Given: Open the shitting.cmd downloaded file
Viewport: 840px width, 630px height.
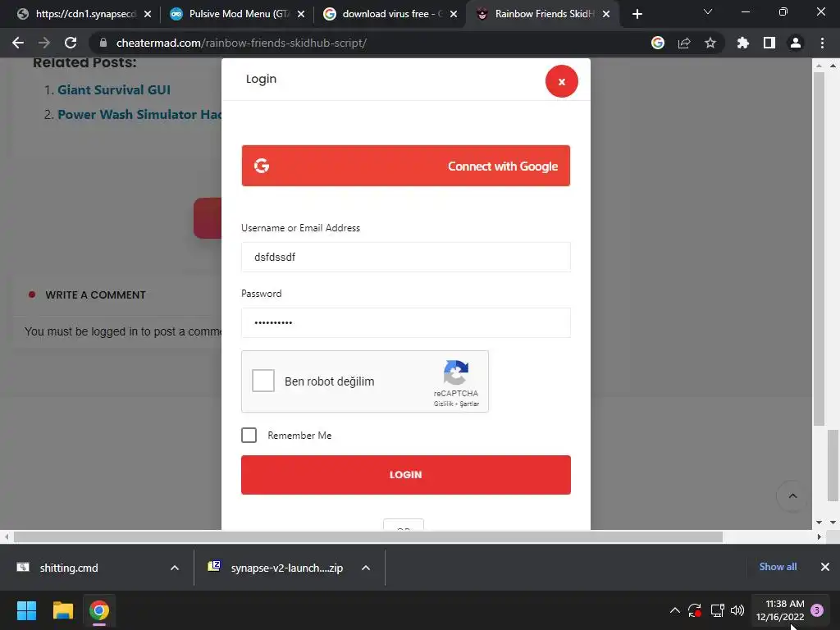Looking at the screenshot, I should (x=69, y=568).
